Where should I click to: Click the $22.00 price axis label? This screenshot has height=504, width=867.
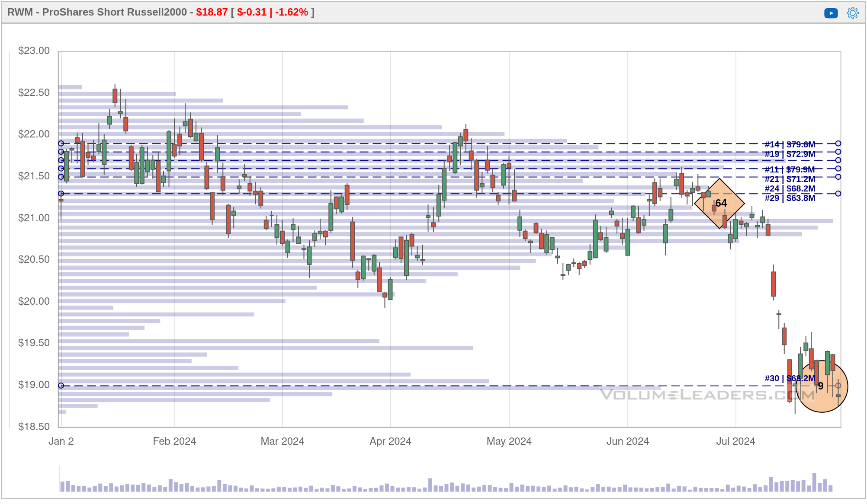pos(34,134)
